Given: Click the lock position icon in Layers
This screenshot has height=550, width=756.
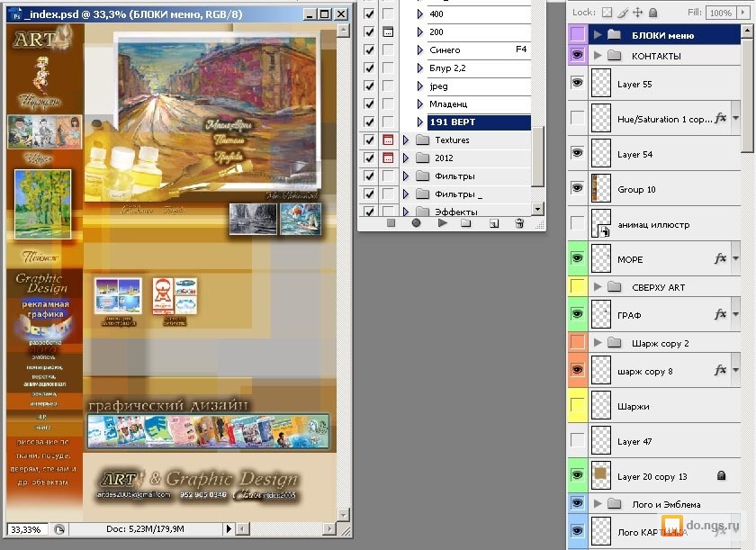Looking at the screenshot, I should coord(637,13).
